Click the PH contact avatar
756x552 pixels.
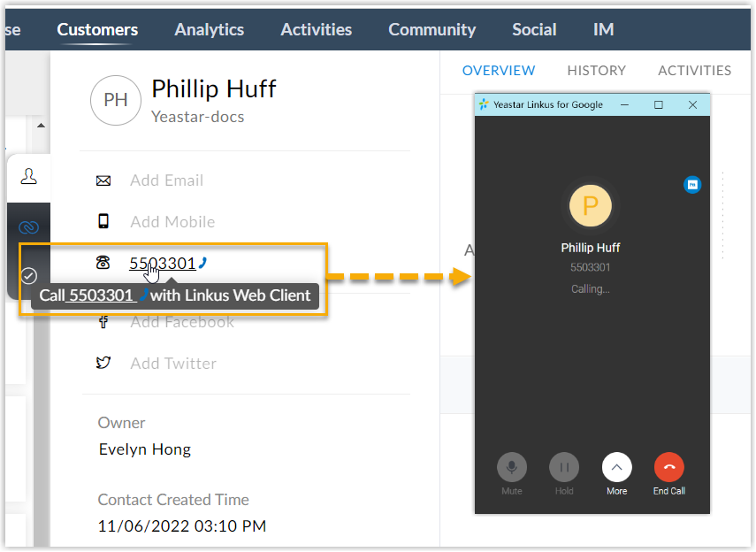coord(116,100)
